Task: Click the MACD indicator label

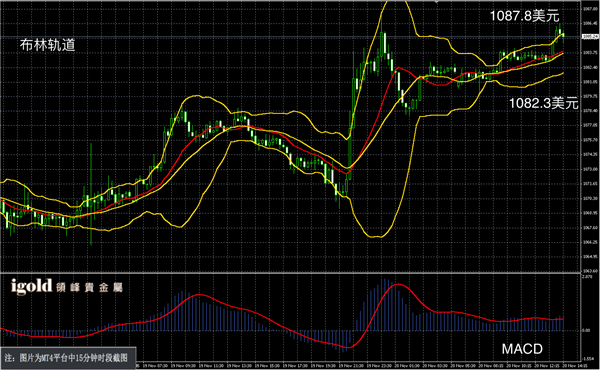Action: click(522, 349)
